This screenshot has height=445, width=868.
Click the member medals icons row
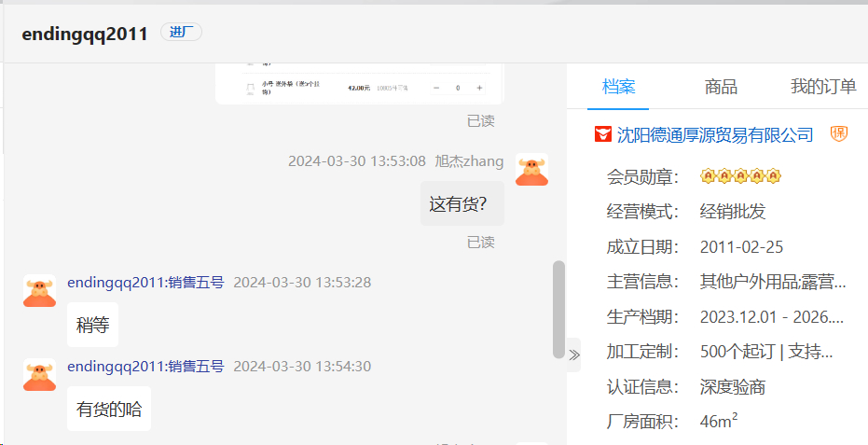(x=739, y=176)
